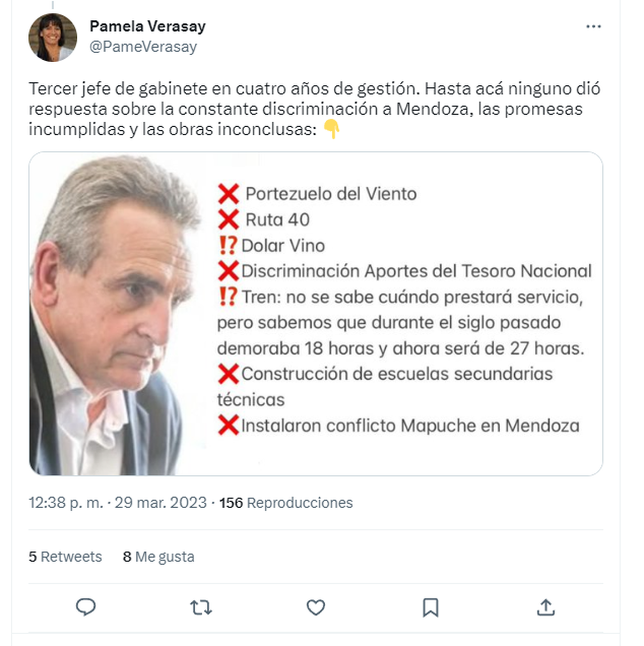
Task: Click the 'Instalaron conflicto Mapuche en Mendoza' line
Action: click(410, 426)
